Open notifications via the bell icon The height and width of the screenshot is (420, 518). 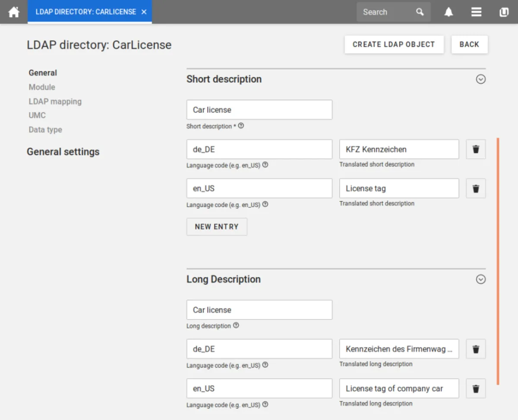[x=449, y=12]
